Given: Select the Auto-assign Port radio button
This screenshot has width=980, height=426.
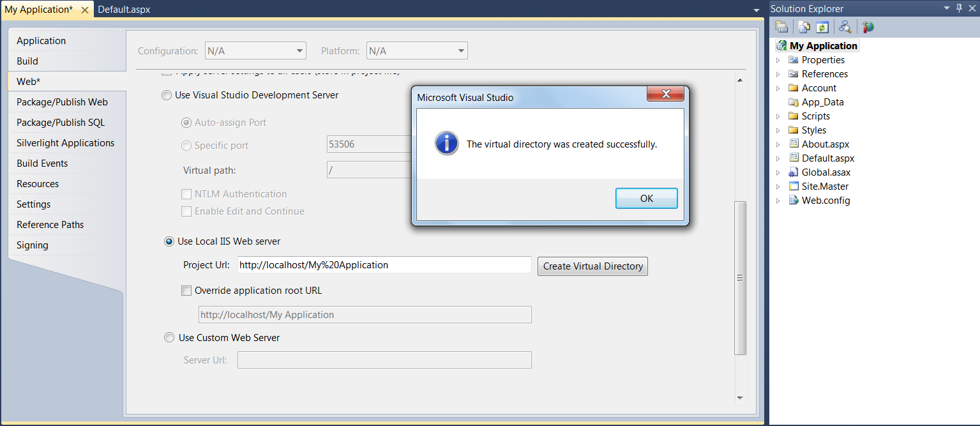Looking at the screenshot, I should point(186,123).
